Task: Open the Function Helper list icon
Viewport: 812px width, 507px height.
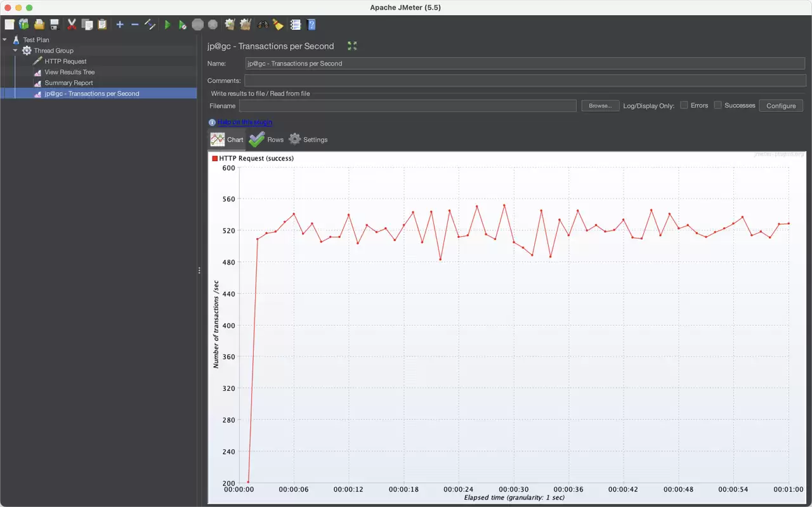Action: point(296,24)
